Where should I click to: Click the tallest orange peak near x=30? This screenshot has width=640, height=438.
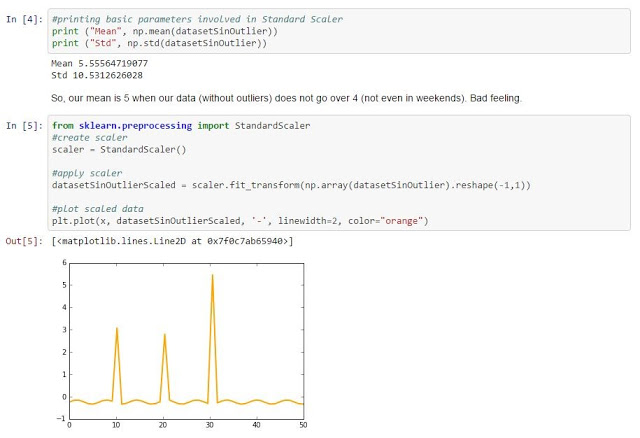point(212,278)
